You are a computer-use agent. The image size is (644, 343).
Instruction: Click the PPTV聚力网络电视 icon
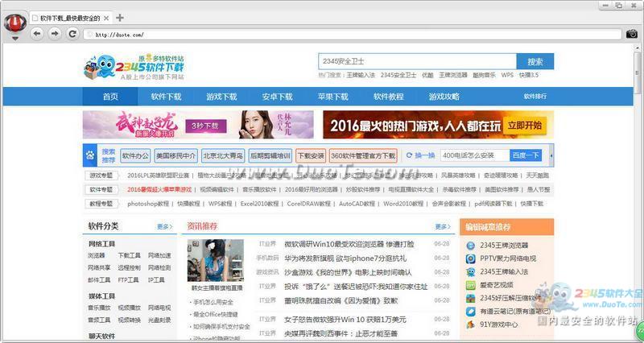coord(471,258)
